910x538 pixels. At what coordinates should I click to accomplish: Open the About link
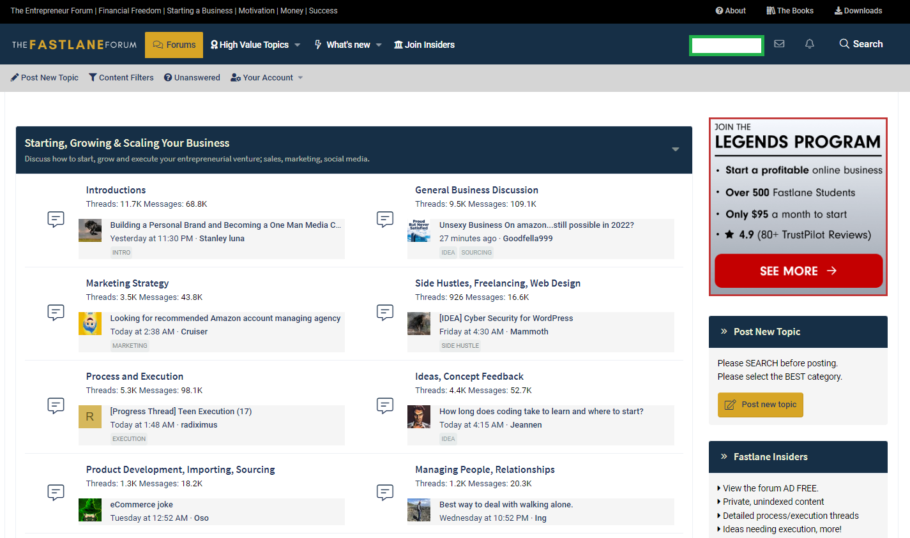[731, 10]
